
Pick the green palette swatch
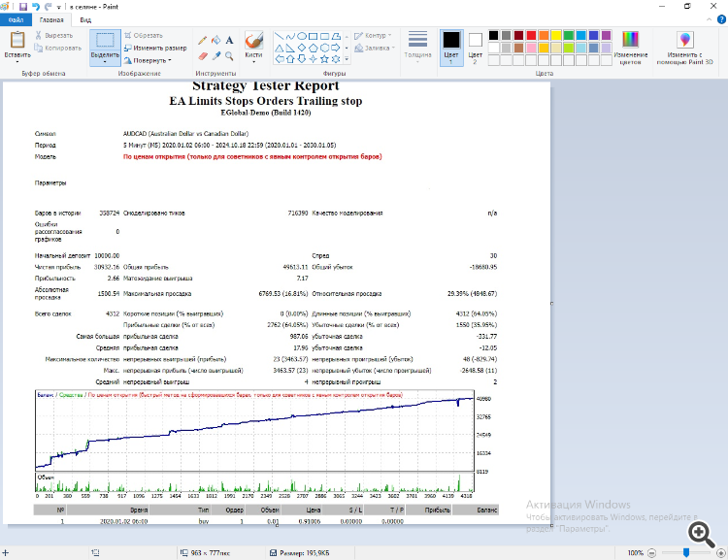[x=569, y=35]
